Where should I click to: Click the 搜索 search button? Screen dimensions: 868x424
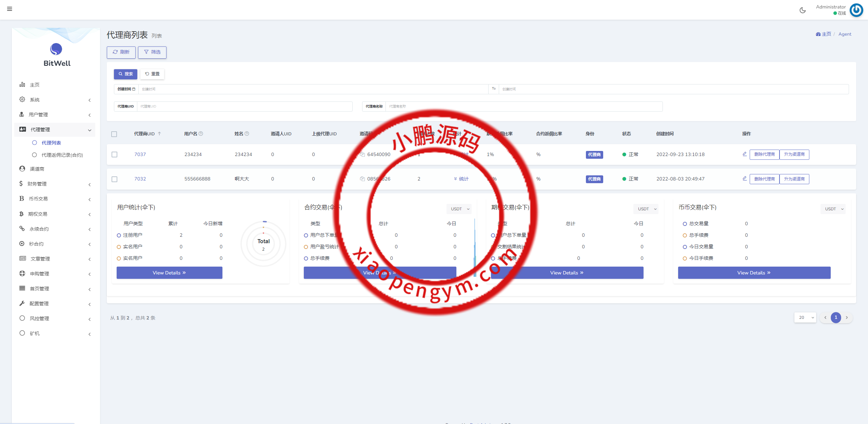click(125, 74)
